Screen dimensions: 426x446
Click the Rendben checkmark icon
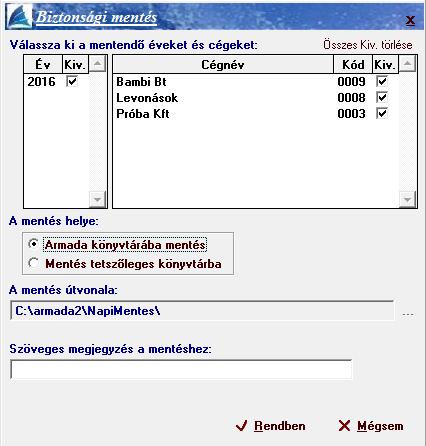pos(242,426)
